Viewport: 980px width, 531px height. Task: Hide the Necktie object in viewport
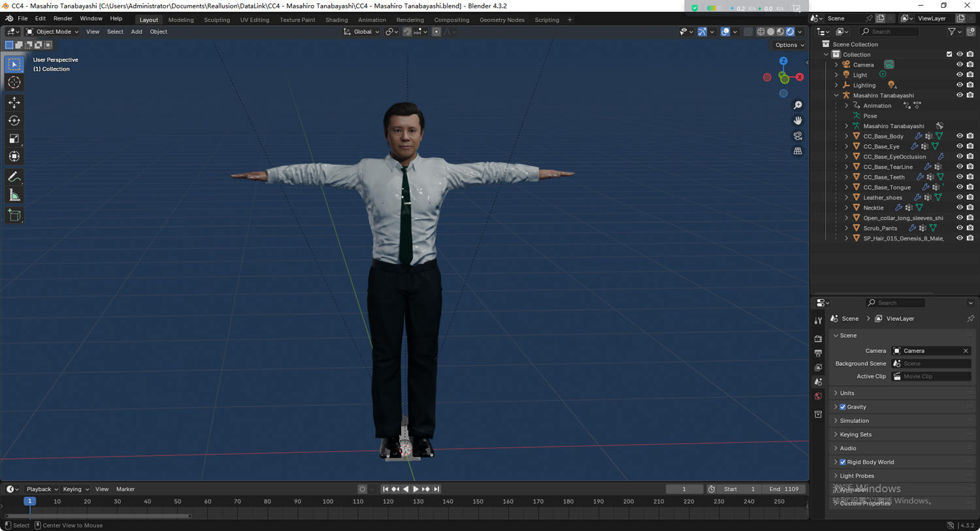tap(959, 208)
